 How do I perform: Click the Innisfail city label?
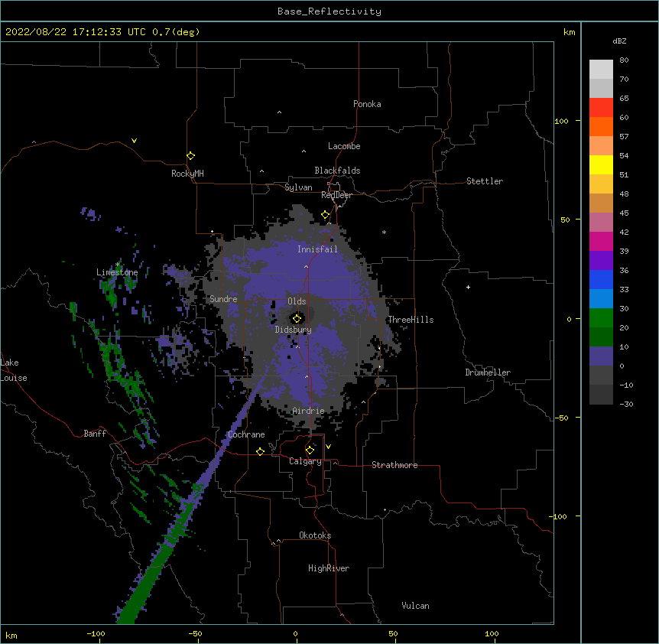[317, 249]
